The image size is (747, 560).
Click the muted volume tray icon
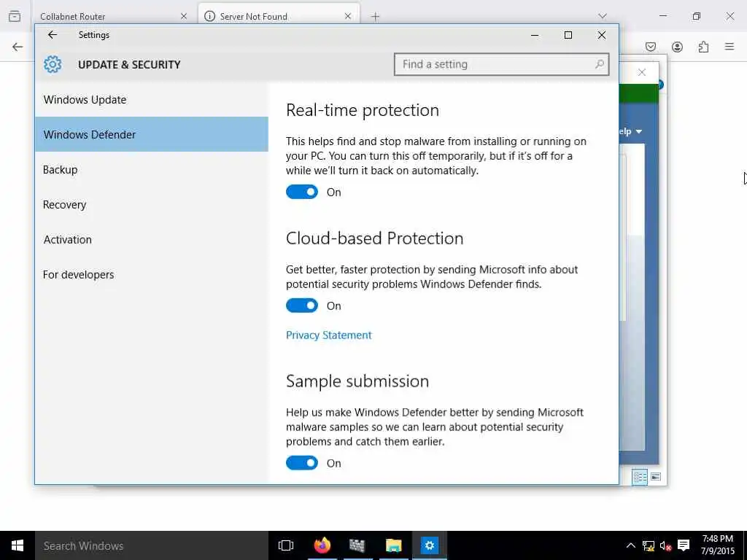click(x=665, y=545)
